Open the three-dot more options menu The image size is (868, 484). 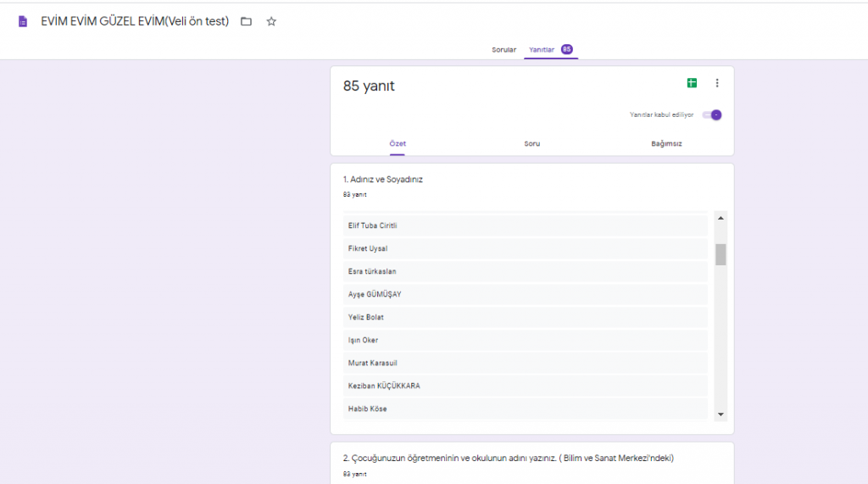click(x=717, y=83)
